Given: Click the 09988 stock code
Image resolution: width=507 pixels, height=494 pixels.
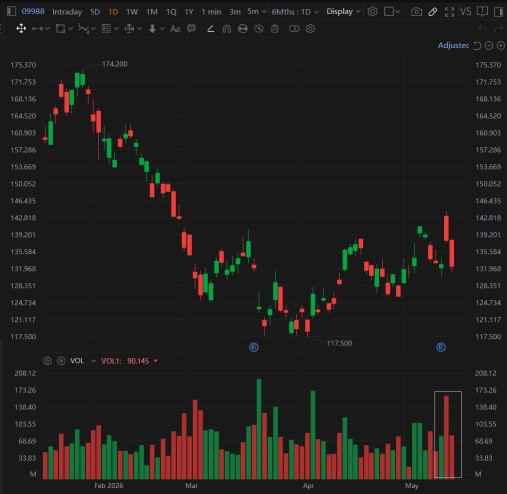Looking at the screenshot, I should (33, 12).
